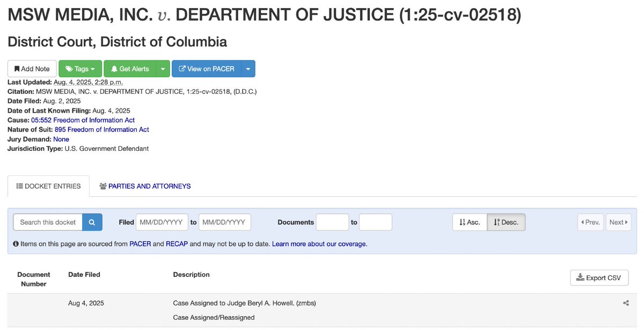
Task: Click the external-link icon on View on PACER
Action: (x=182, y=69)
